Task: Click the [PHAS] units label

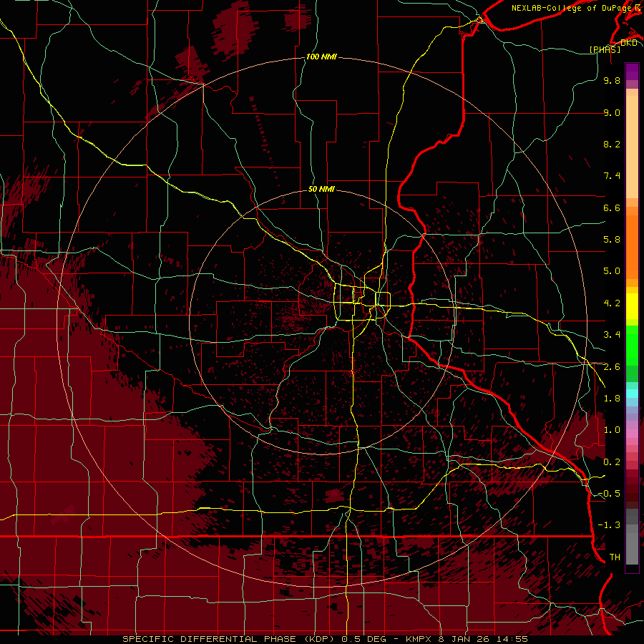Action: tap(605, 49)
